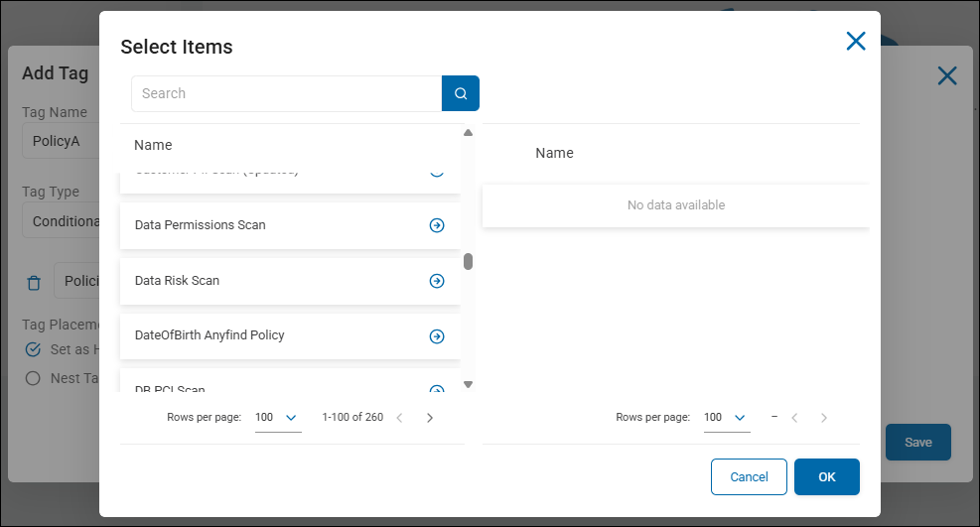Click next page arrow for selected items
980x527 pixels.
[x=824, y=418]
